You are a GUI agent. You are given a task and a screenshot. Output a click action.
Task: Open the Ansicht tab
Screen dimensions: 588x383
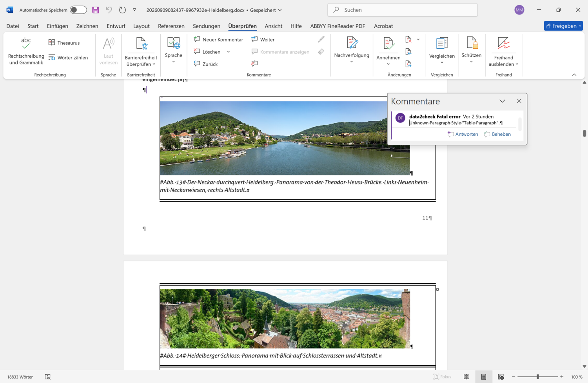[x=273, y=26]
